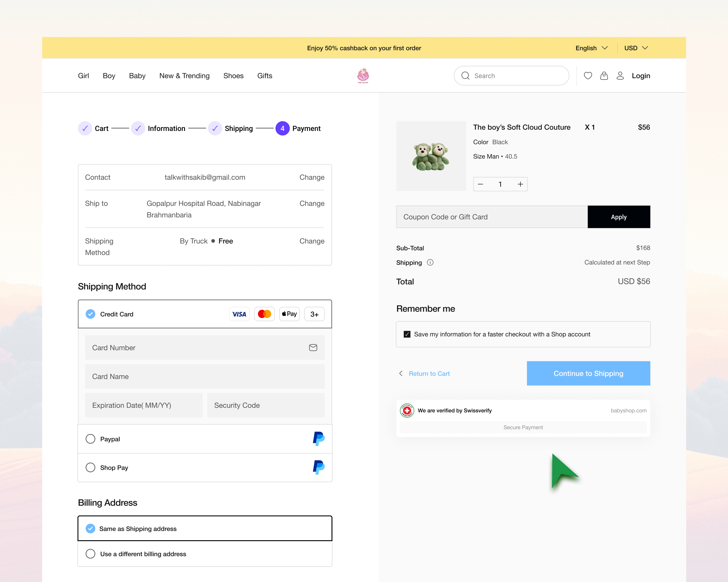The image size is (728, 582).
Task: Select the Paypal payment option
Action: tap(90, 439)
